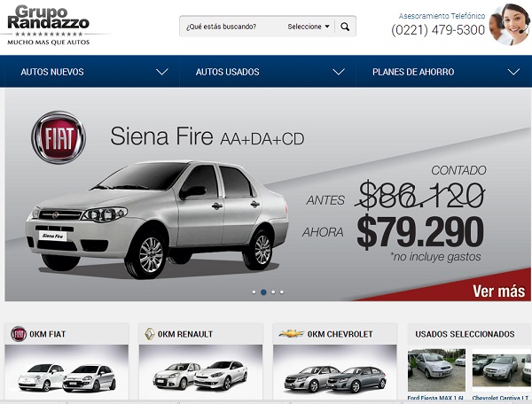Viewport: 532px width, 404px height.
Task: Expand the Planes de Ahorro chevron
Action: 513,72
